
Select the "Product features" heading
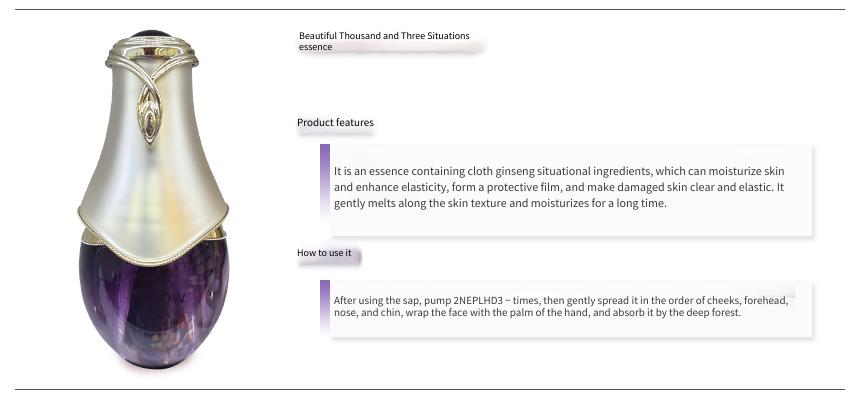pos(335,122)
